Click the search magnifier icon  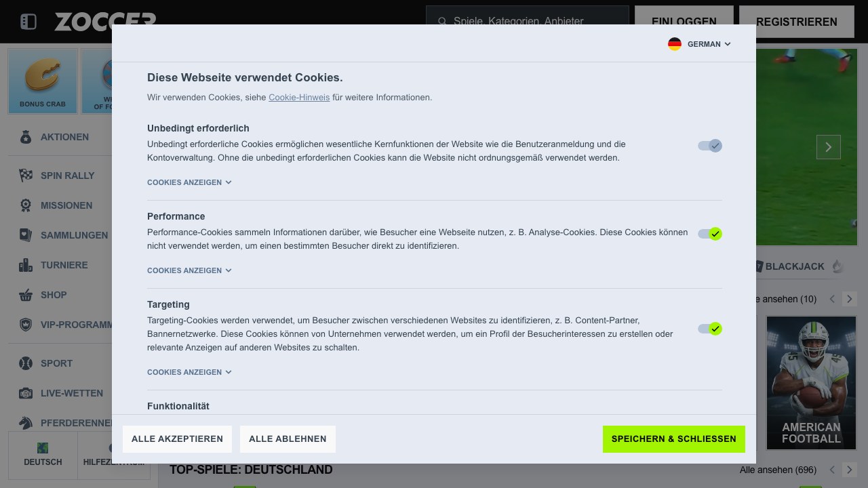[443, 22]
